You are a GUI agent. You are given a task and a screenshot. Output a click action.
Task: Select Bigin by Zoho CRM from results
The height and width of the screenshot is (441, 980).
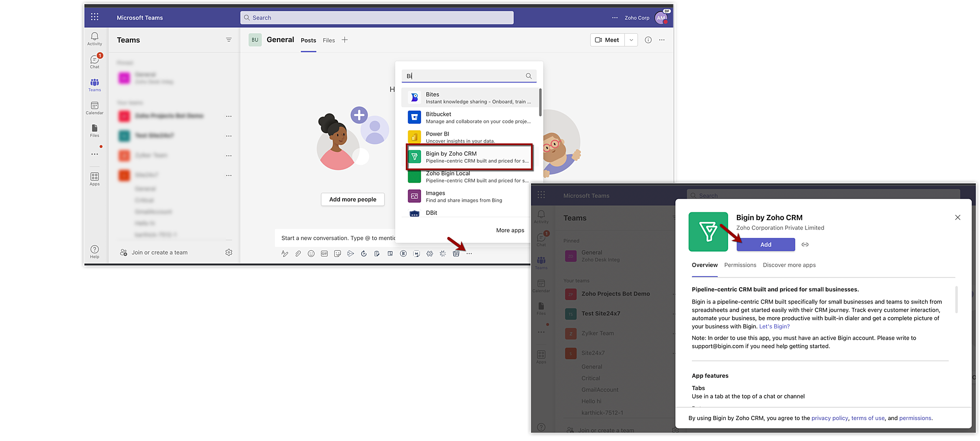point(470,157)
